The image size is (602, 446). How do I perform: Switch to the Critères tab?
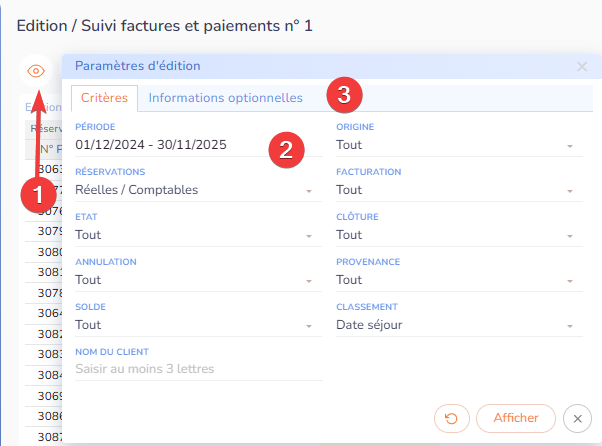pos(104,98)
